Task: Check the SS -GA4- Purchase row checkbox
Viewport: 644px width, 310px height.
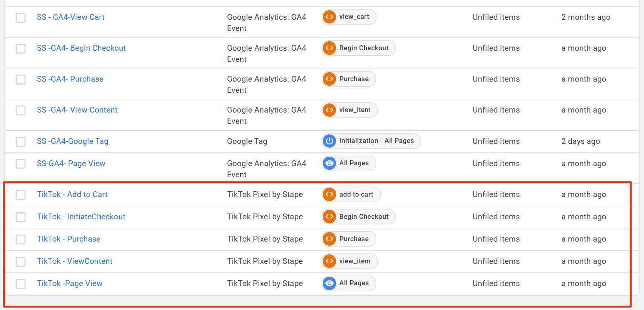Action: click(21, 79)
